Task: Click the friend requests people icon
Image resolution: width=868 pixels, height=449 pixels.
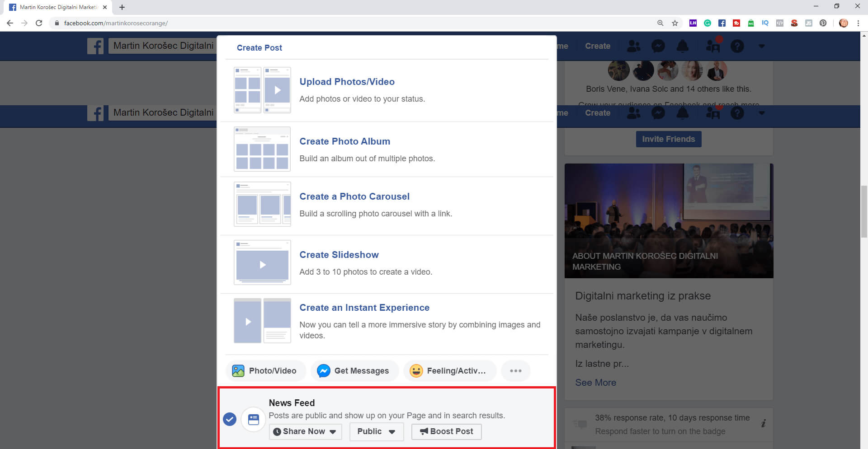Action: (x=634, y=46)
